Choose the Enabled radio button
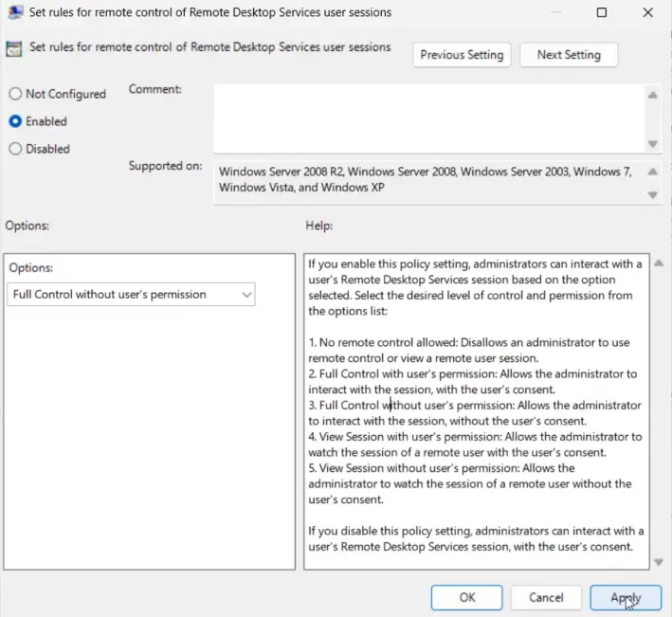 [x=15, y=121]
